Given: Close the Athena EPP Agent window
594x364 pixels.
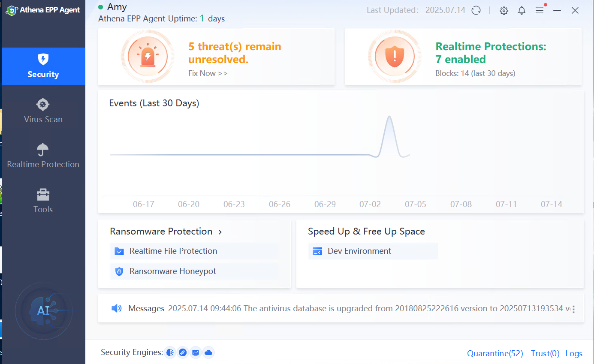Looking at the screenshot, I should point(575,11).
